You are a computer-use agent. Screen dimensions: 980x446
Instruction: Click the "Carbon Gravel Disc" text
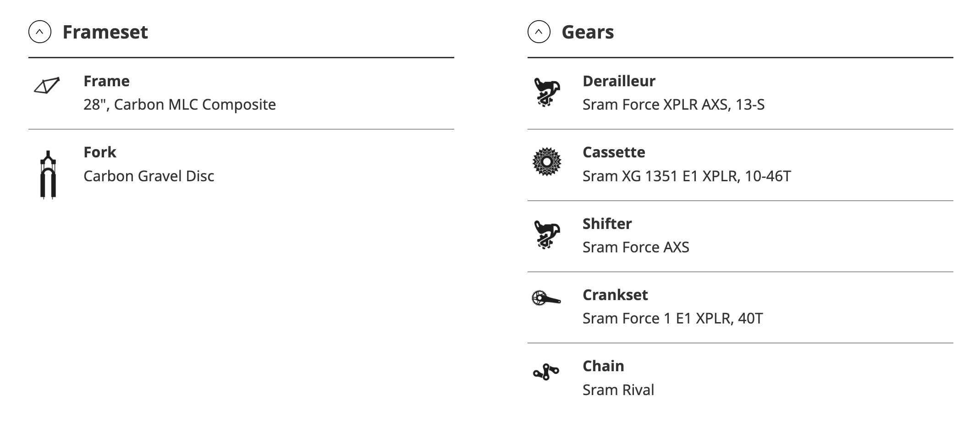pos(149,176)
